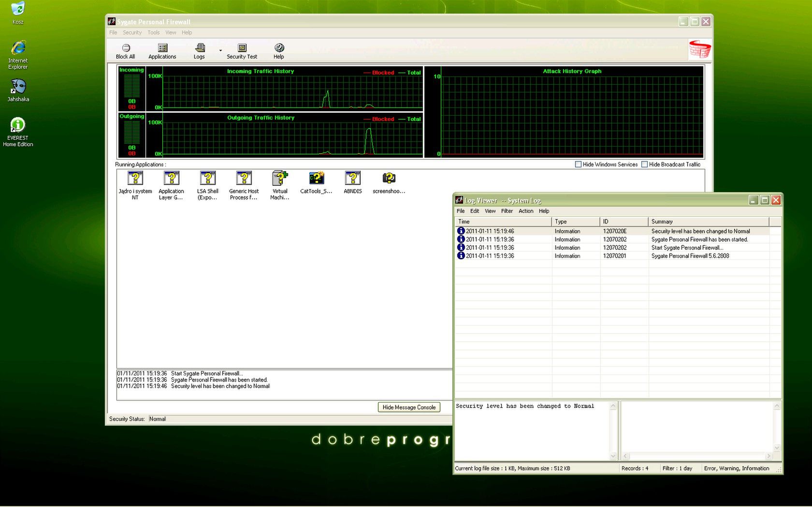This screenshot has width=812, height=507.
Task: Click 'Filter : 1 day' status bar entry
Action: coord(678,468)
